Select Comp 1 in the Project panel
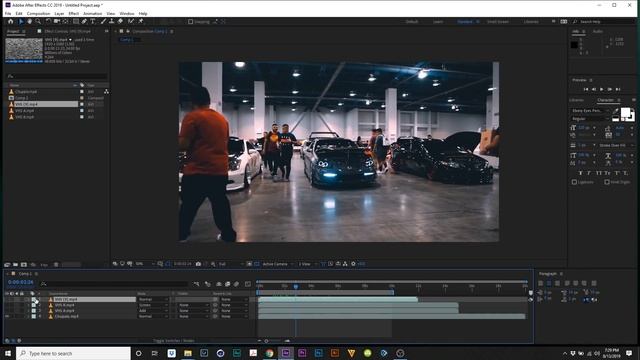This screenshot has width=640, height=360. (x=21, y=98)
